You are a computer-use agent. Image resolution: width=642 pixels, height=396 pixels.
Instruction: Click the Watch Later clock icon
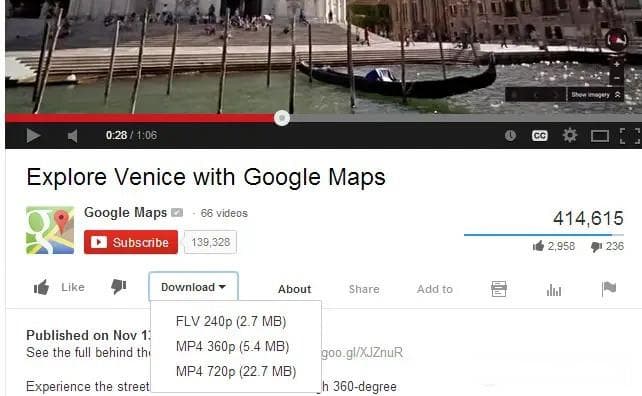click(x=510, y=136)
